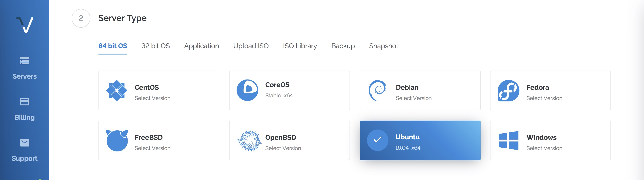Click the Vultr logo in sidebar

[24, 25]
